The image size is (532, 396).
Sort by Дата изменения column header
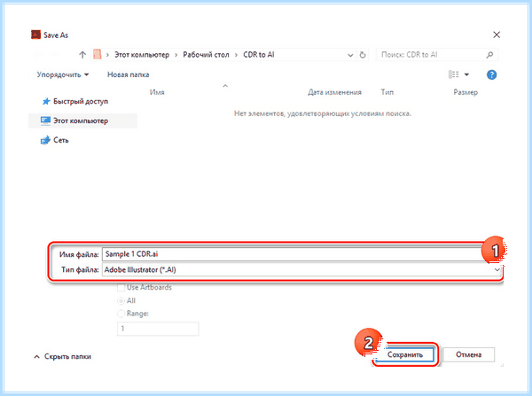tap(334, 92)
